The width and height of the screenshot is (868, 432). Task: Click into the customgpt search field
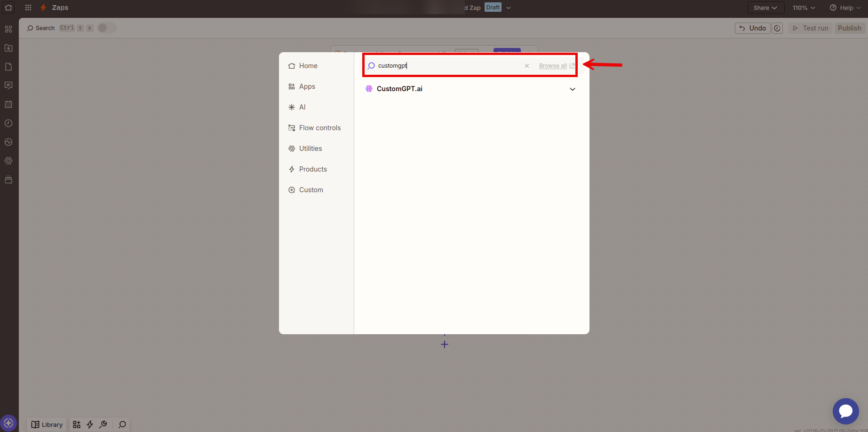447,66
